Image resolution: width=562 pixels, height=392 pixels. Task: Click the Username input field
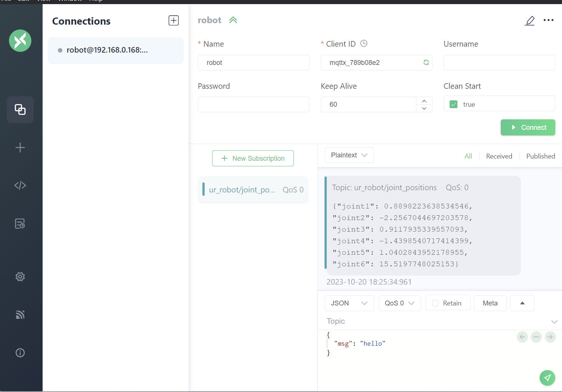click(x=499, y=63)
